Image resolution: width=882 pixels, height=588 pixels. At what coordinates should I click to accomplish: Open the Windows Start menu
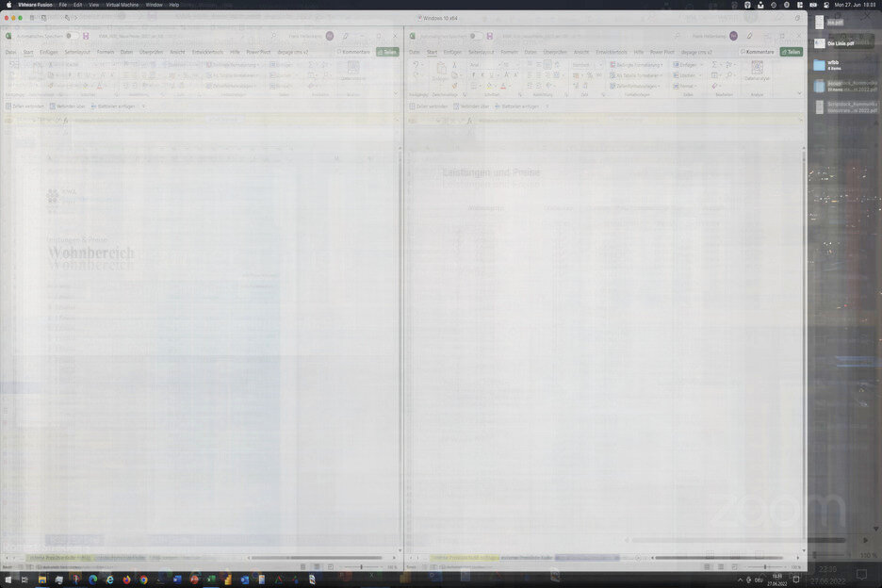click(x=8, y=580)
